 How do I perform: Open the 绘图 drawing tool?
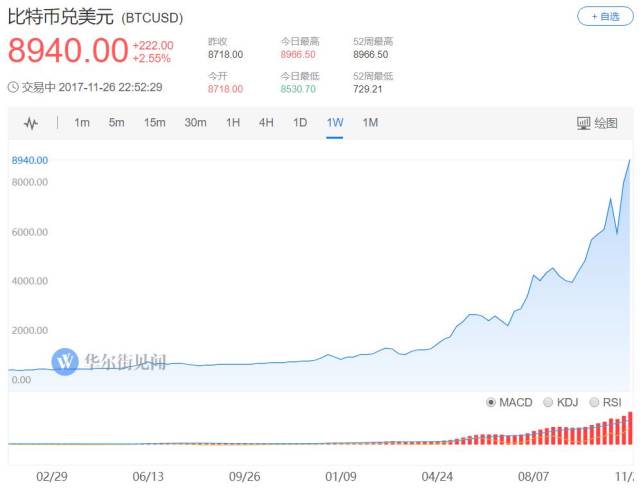(598, 123)
